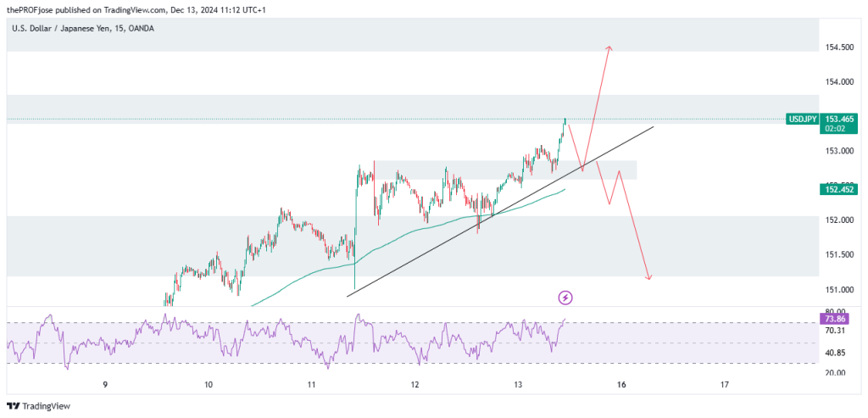Click the 20.00 RSI axis label
The height and width of the screenshot is (418, 868).
tap(835, 373)
